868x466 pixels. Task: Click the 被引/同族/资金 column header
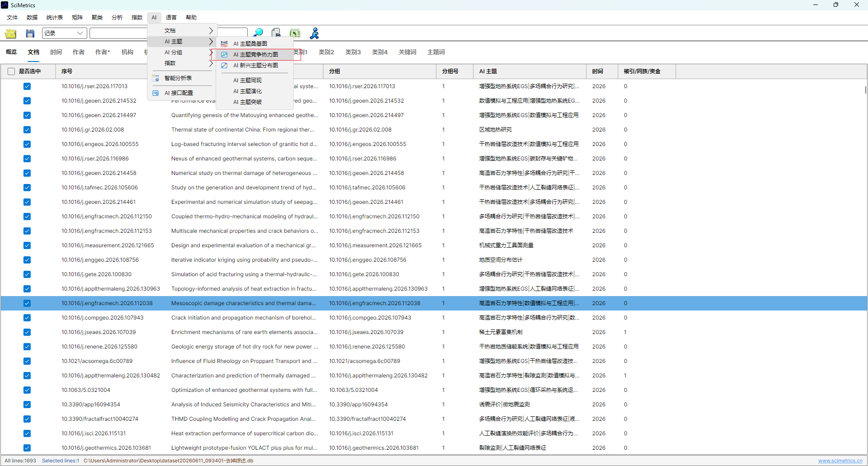[x=647, y=71]
